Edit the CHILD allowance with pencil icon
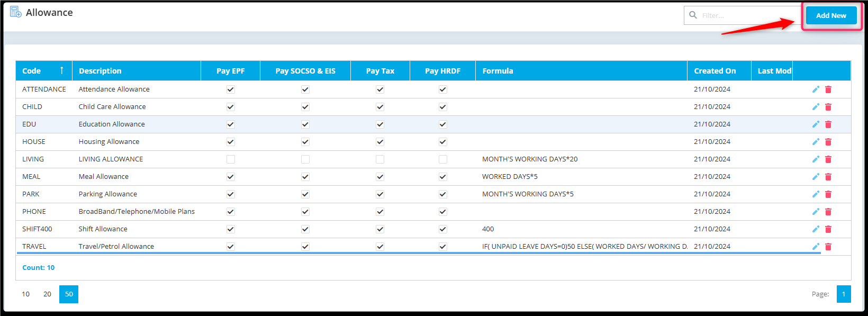The height and width of the screenshot is (316, 868). pos(816,107)
